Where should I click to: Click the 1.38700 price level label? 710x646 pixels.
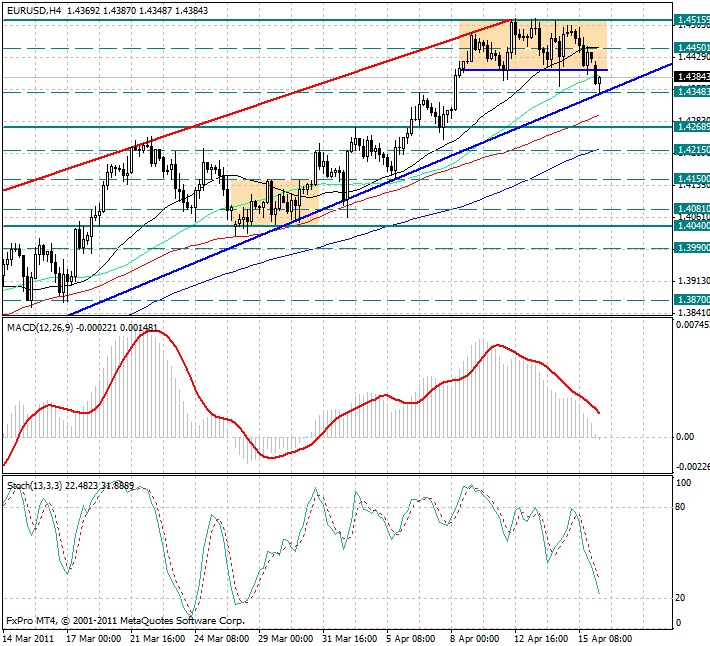point(691,299)
